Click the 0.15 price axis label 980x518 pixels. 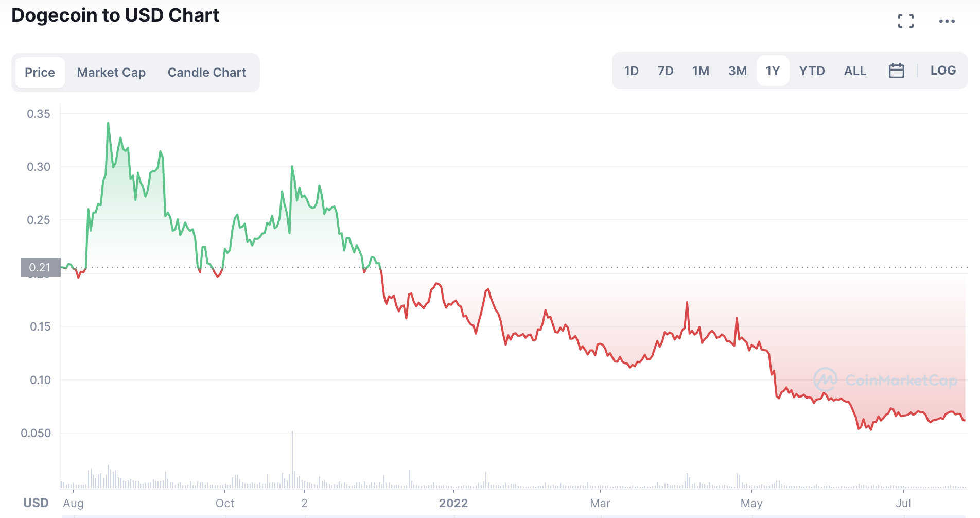pos(40,326)
